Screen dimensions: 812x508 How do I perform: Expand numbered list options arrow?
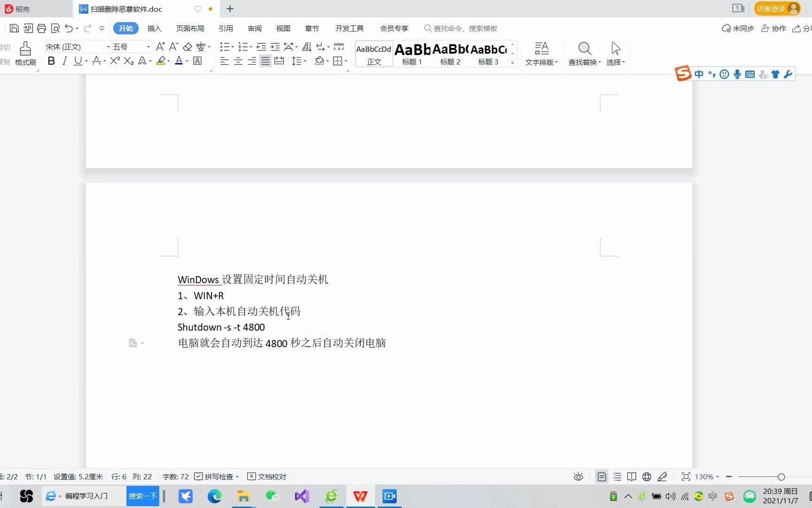tap(251, 47)
